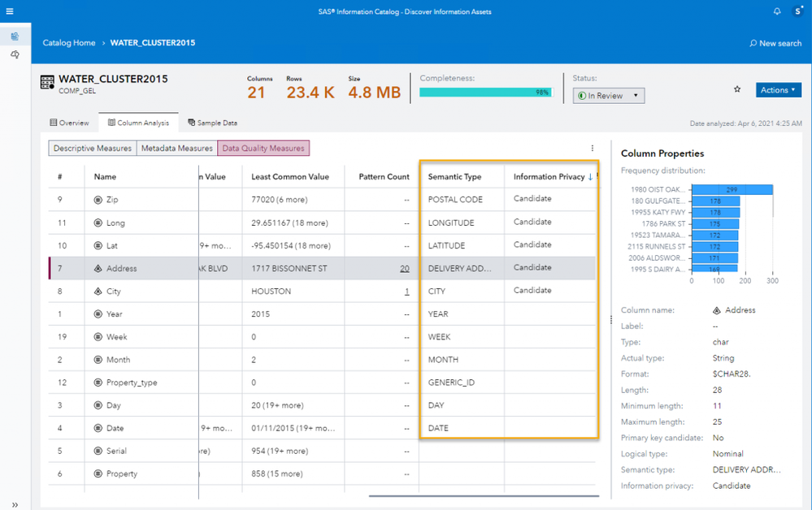The image size is (812, 510).
Task: Open the user profile avatar
Action: [798, 11]
